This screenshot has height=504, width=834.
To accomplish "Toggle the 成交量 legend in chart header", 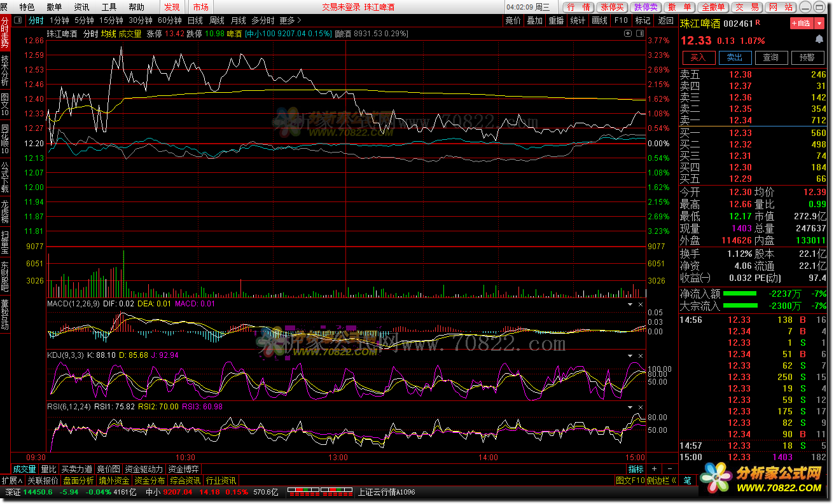I will [x=130, y=34].
